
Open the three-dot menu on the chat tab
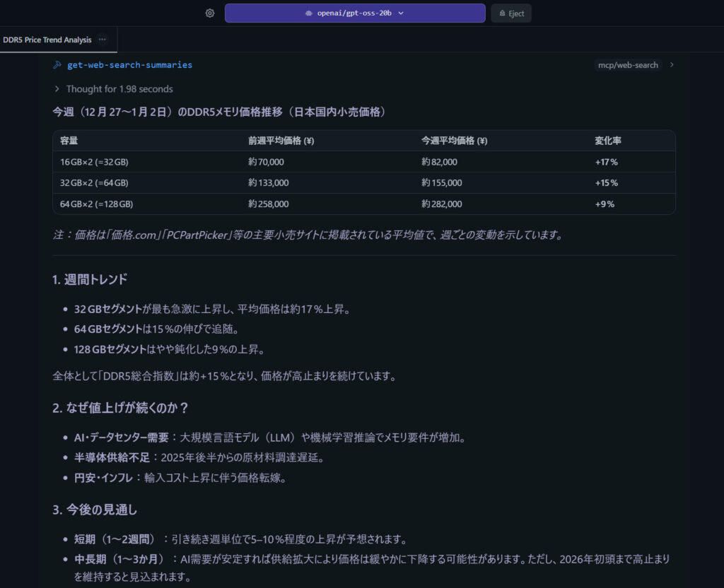point(103,40)
